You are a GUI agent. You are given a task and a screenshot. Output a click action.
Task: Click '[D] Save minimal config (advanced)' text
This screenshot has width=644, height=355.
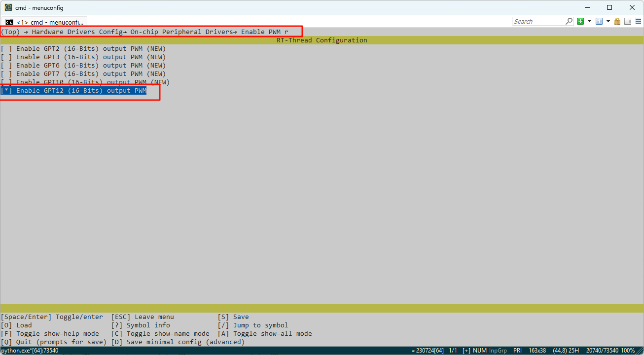pos(178,342)
